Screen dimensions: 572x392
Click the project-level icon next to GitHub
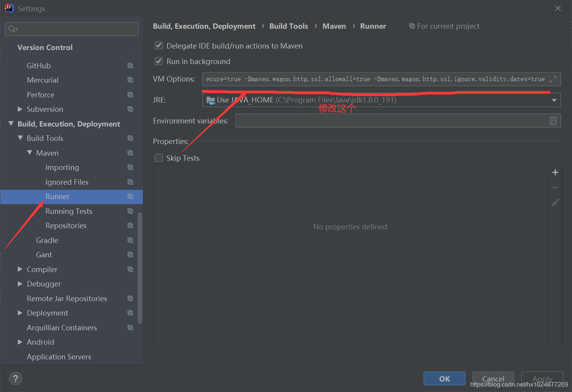click(130, 66)
